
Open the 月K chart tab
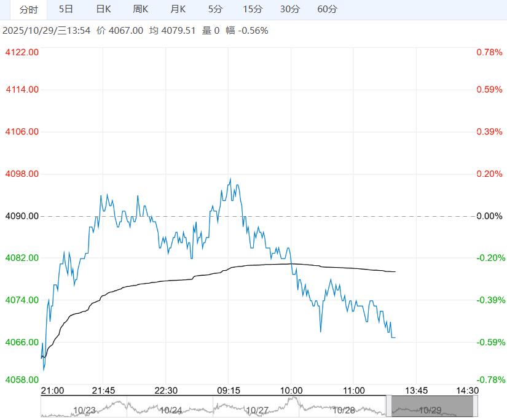click(x=178, y=9)
